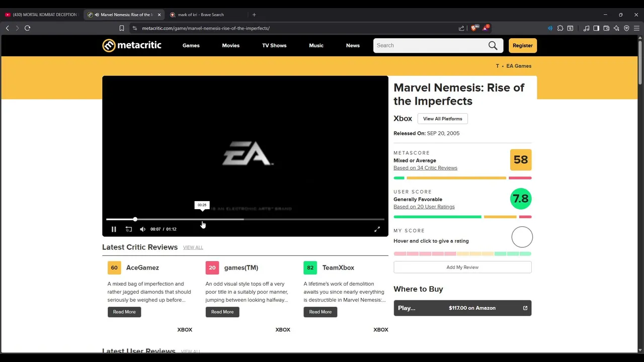Switch to the Mortal Kombat Deception YouTube tab

[41, 15]
